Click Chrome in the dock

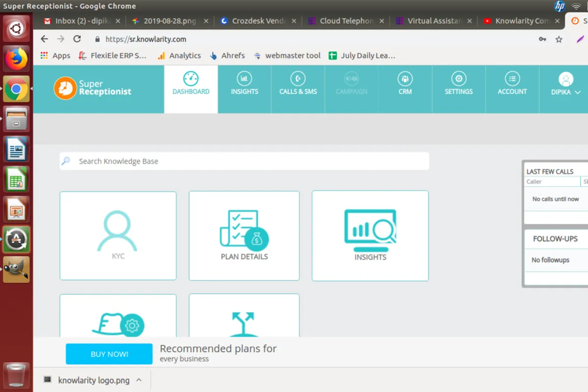click(x=16, y=89)
